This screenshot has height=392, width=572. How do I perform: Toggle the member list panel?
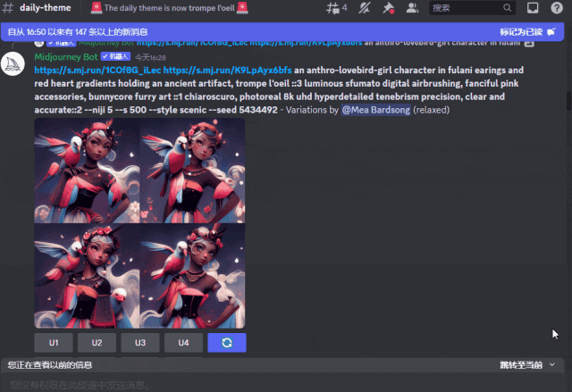tap(412, 8)
